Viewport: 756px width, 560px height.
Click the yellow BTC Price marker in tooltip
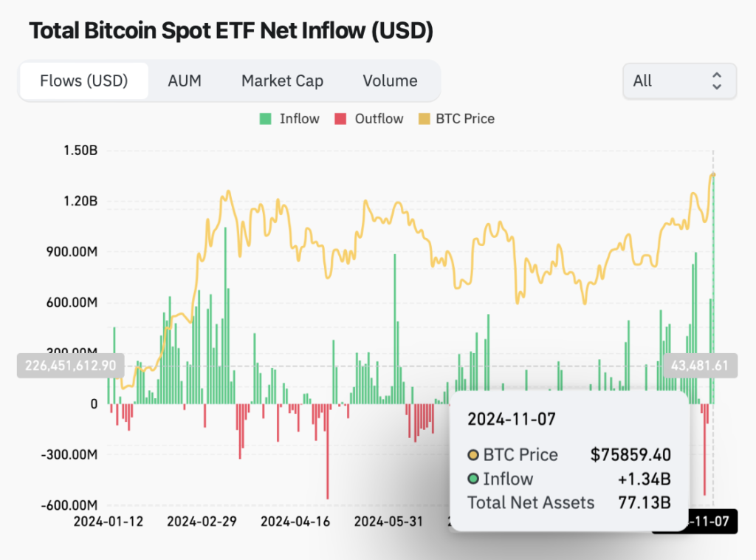[473, 454]
